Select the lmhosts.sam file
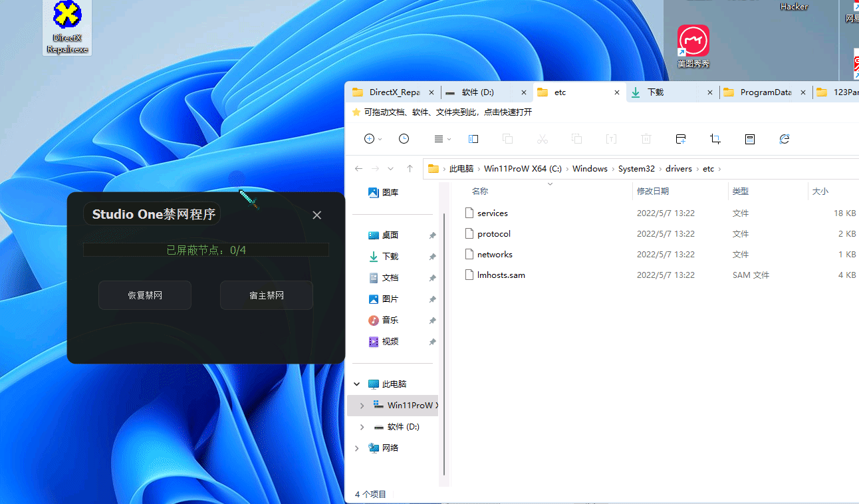This screenshot has height=504, width=859. tap(501, 275)
